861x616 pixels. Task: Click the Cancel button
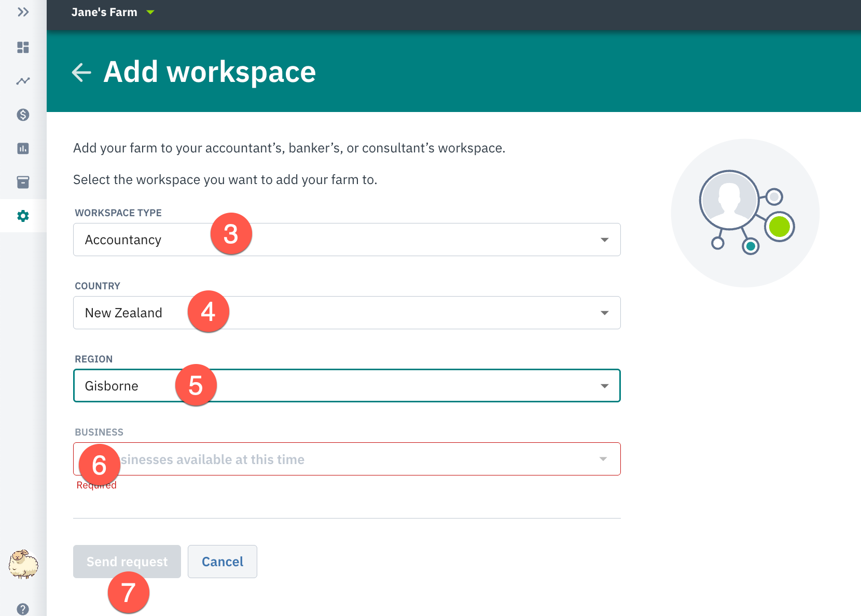[x=223, y=562]
